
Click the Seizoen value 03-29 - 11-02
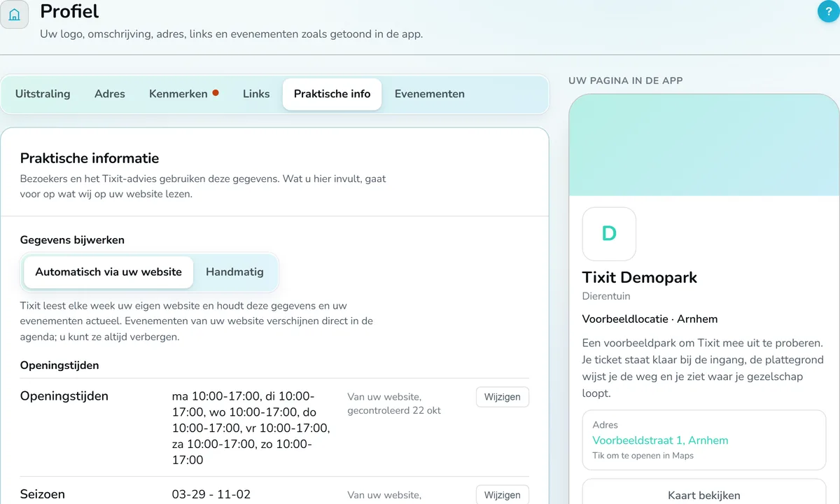(x=211, y=494)
